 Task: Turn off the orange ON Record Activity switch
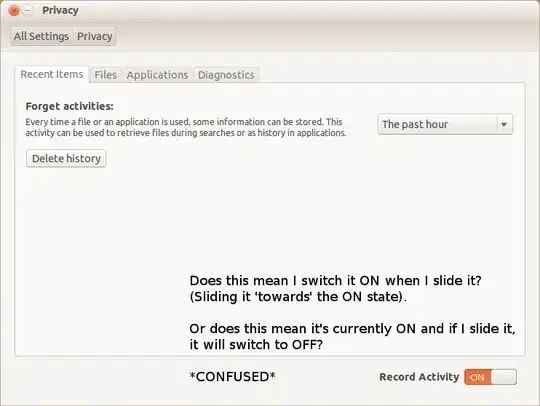(x=490, y=377)
